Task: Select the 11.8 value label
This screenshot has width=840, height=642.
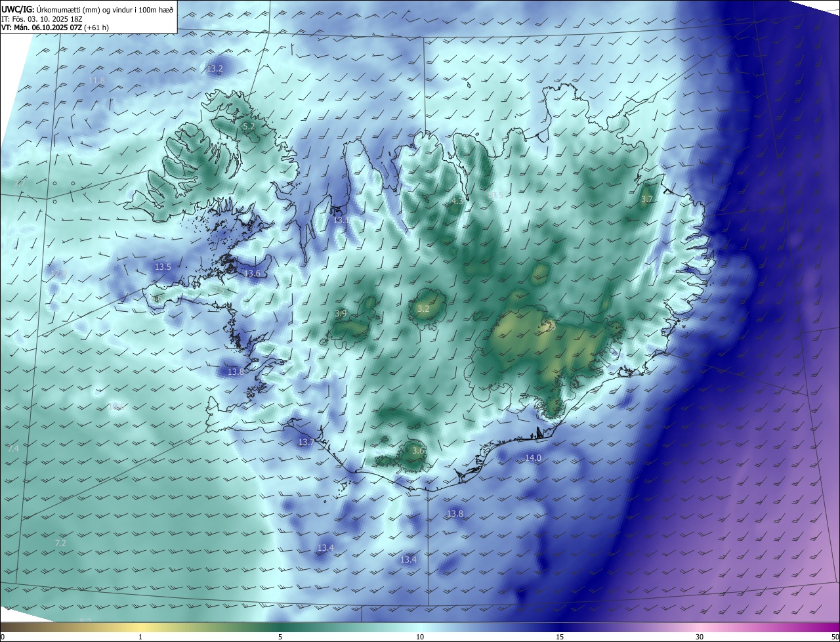Action: (x=96, y=80)
